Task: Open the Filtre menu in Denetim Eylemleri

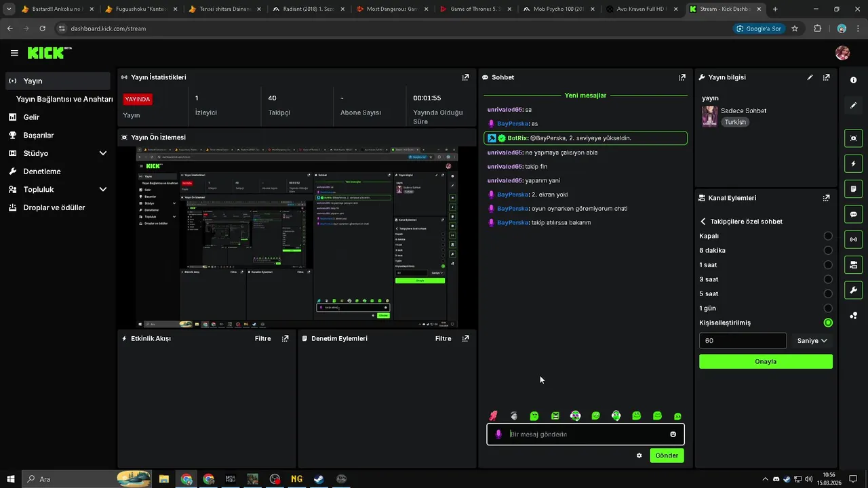Action: pos(443,338)
